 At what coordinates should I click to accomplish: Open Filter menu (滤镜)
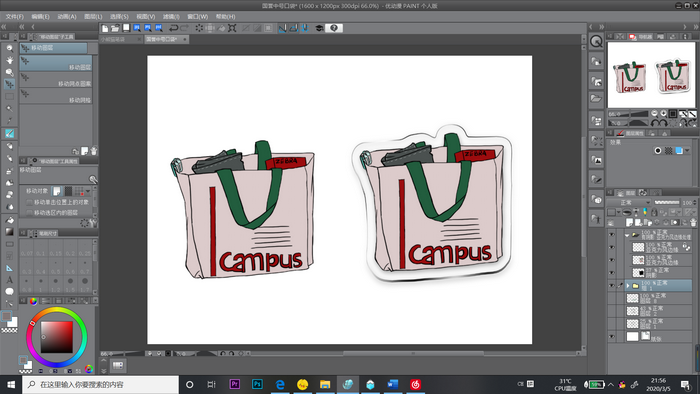(171, 17)
